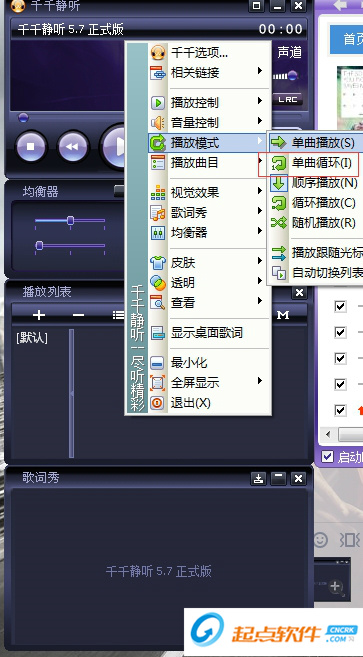Screen dimensions: 363x657
Task: Select the highlighted 播放模式 menu item
Action: [x=208, y=143]
